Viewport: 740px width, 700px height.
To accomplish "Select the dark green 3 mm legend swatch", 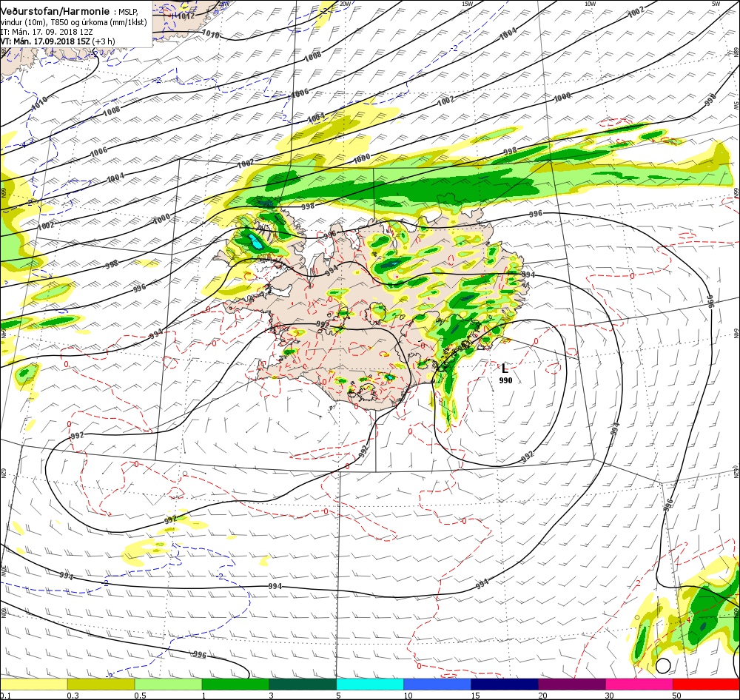I will (x=303, y=684).
